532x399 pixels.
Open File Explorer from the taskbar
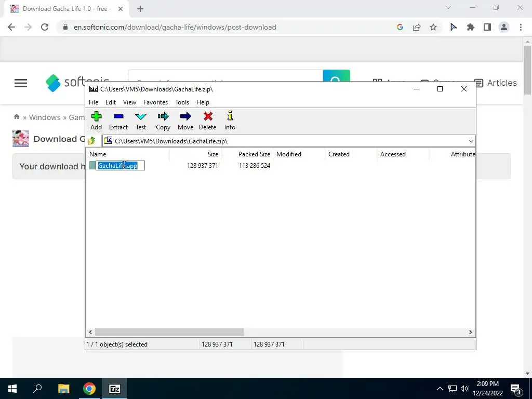[x=63, y=389]
